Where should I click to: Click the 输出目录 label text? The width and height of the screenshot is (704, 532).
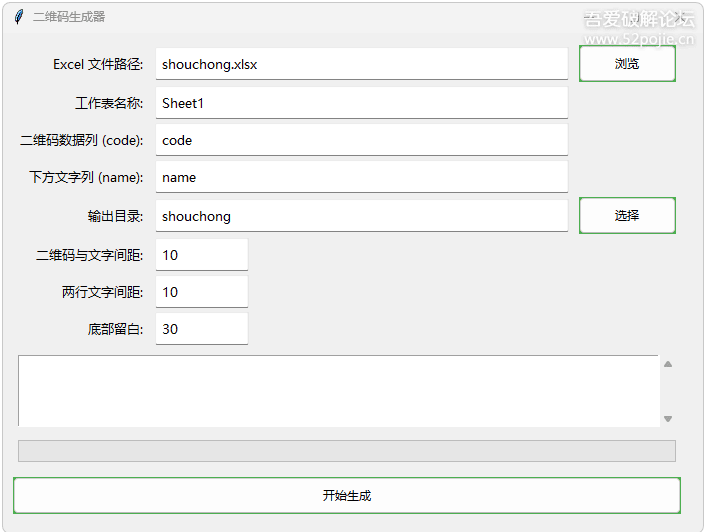115,216
